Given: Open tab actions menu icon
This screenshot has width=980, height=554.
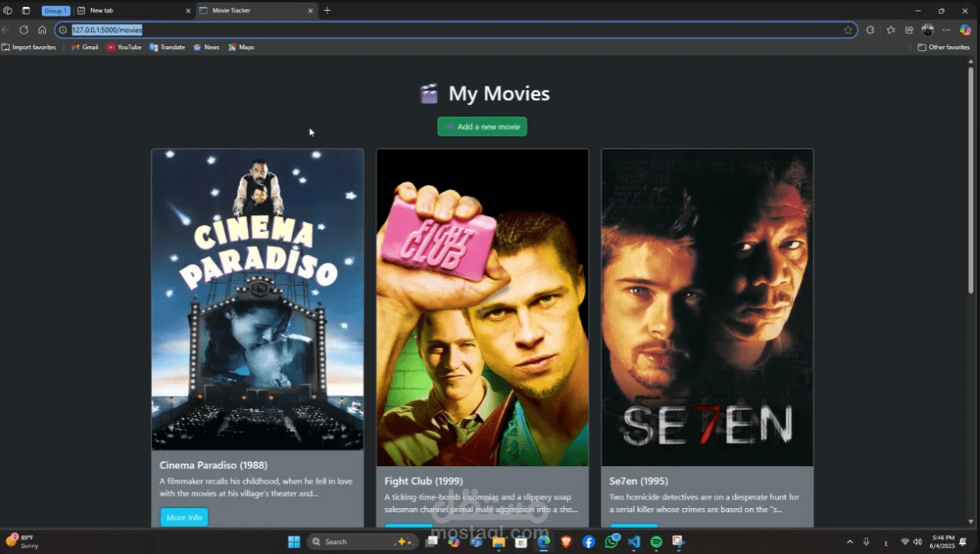Looking at the screenshot, I should pyautogui.click(x=26, y=11).
